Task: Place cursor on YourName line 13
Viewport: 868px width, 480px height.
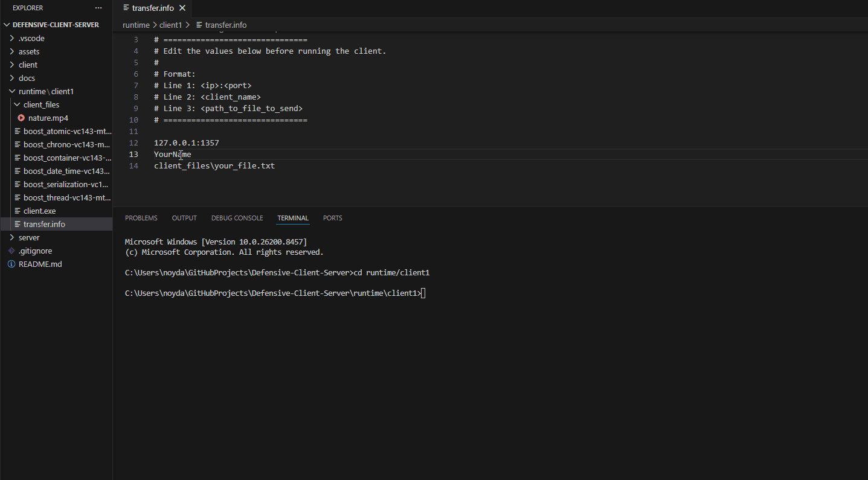Action: [173, 155]
